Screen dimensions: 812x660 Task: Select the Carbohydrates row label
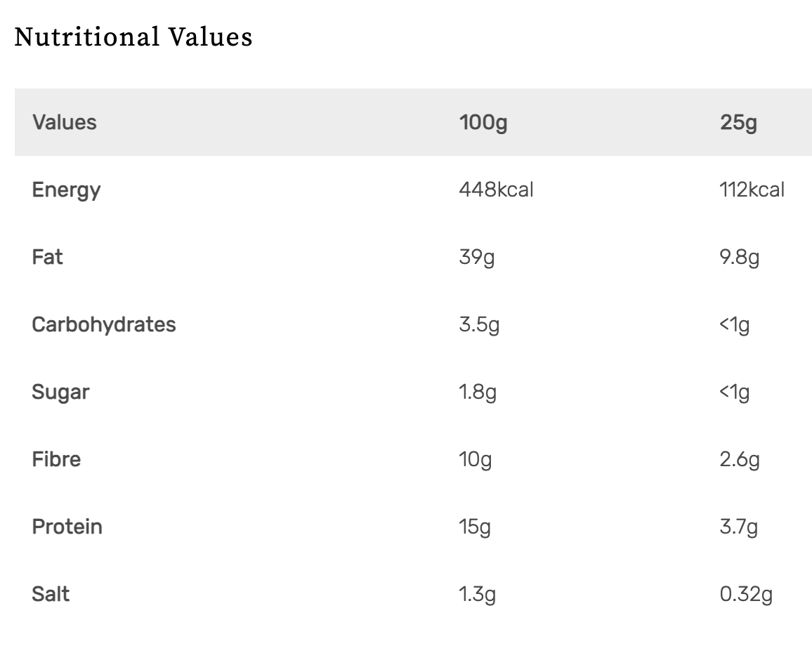pos(104,324)
